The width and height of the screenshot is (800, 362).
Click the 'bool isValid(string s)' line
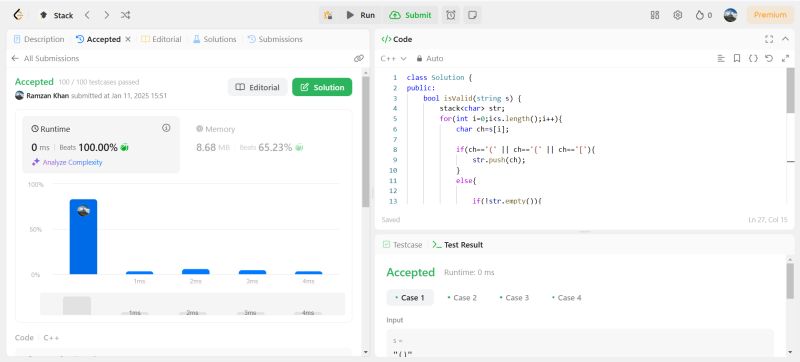472,98
